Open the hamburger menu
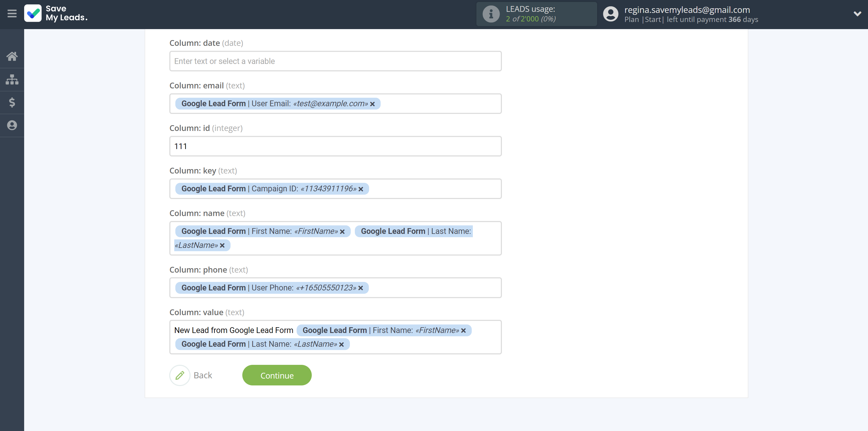Viewport: 868px width, 431px height. (12, 13)
